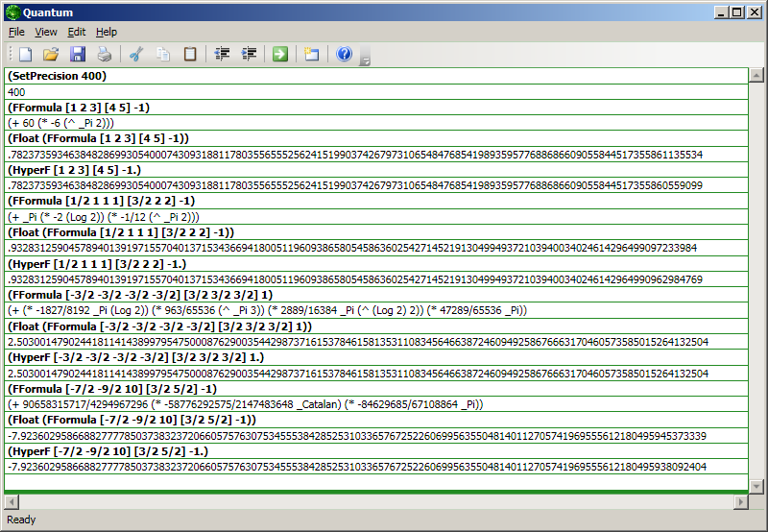768x532 pixels.
Task: Open the File menu
Action: (16, 32)
